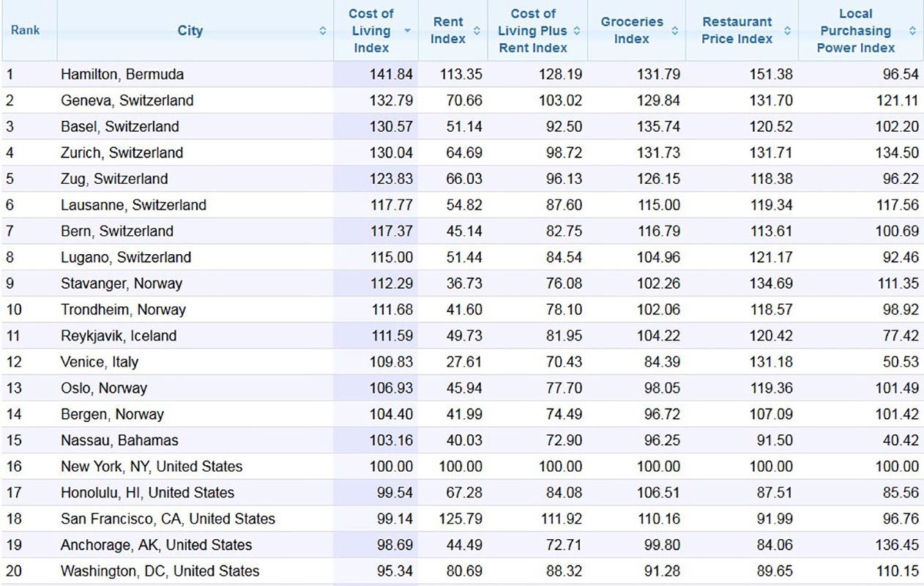Select rank number 9 for Stavanger

10,283
